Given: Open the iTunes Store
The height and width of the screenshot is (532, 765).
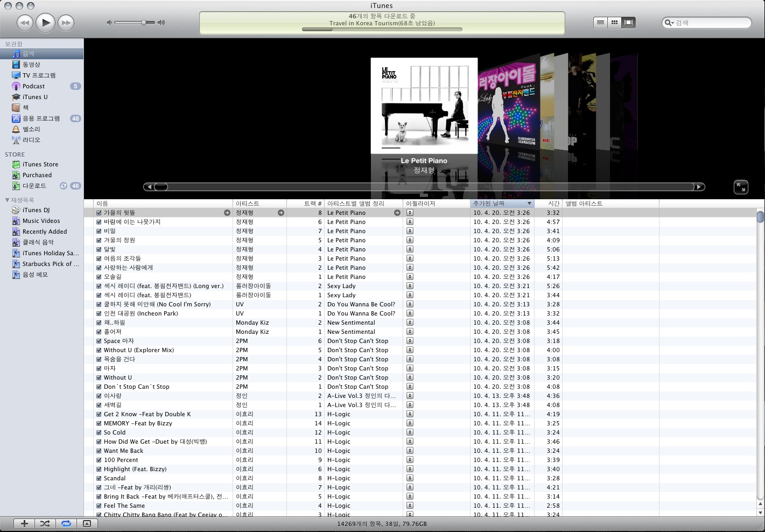Looking at the screenshot, I should (x=42, y=164).
